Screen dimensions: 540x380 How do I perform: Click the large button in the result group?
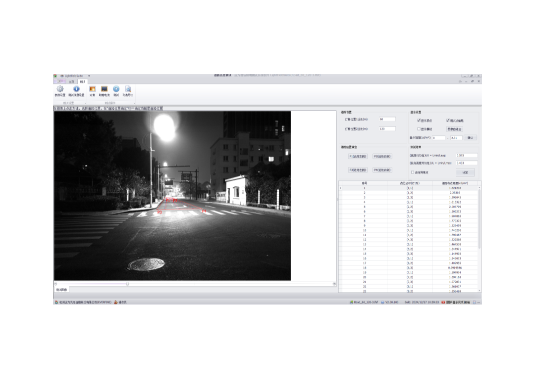click(465, 172)
